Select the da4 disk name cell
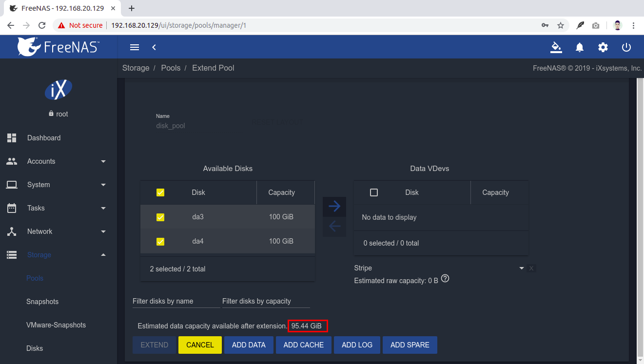 tap(198, 241)
